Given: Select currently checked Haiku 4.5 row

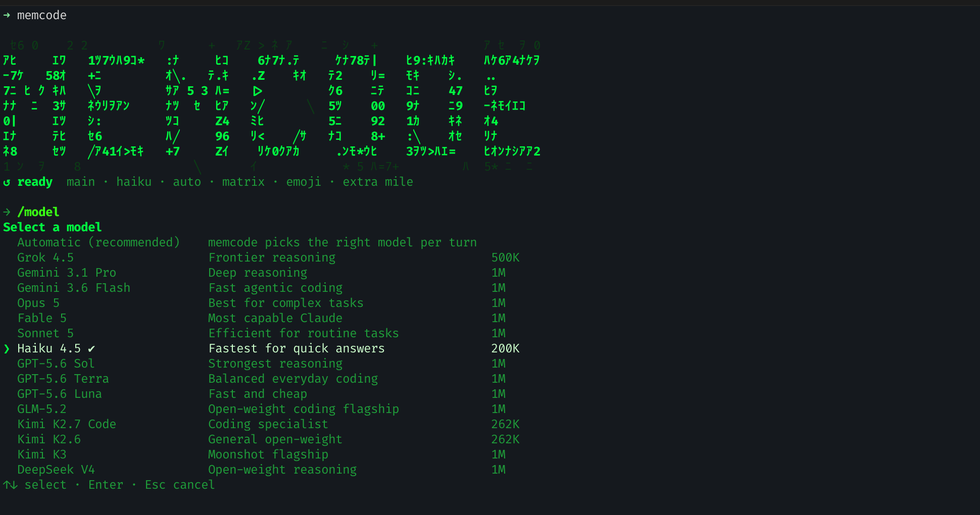Looking at the screenshot, I should point(262,348).
